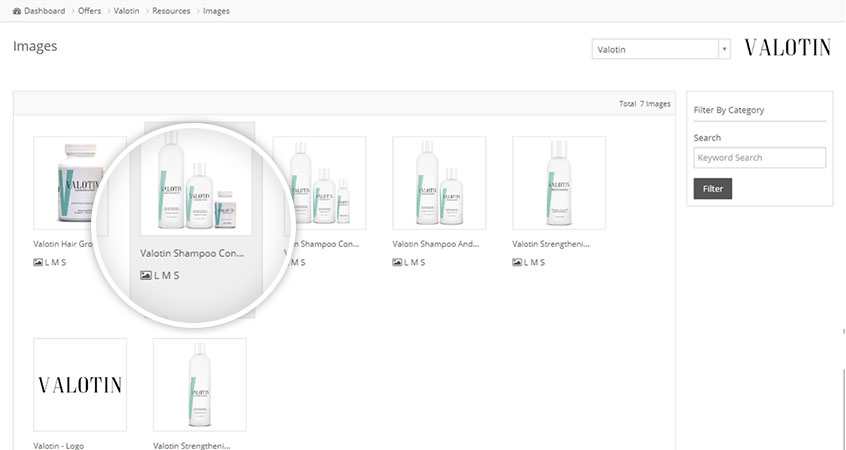846x450 pixels.
Task: Click the arrow on the Valotin combo box
Action: point(723,49)
